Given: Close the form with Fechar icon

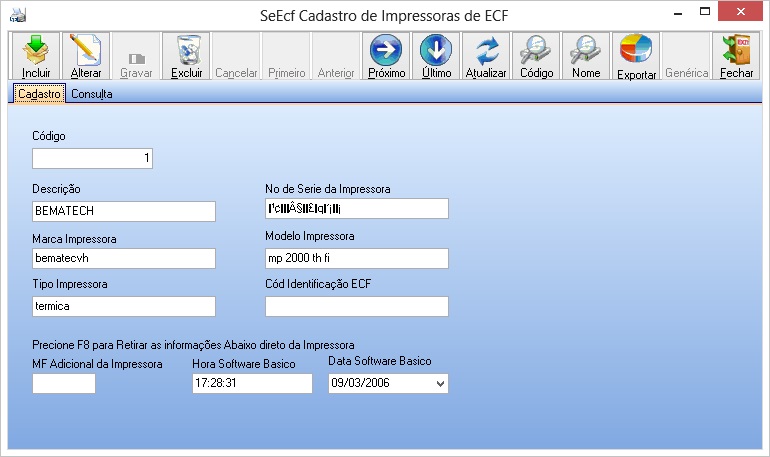Looking at the screenshot, I should (736, 55).
